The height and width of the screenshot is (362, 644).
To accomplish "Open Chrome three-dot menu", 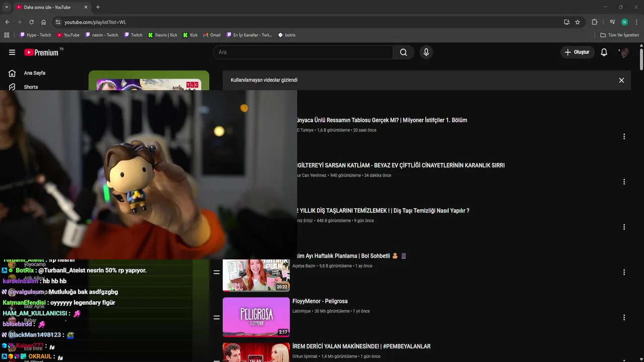I will coord(637,22).
